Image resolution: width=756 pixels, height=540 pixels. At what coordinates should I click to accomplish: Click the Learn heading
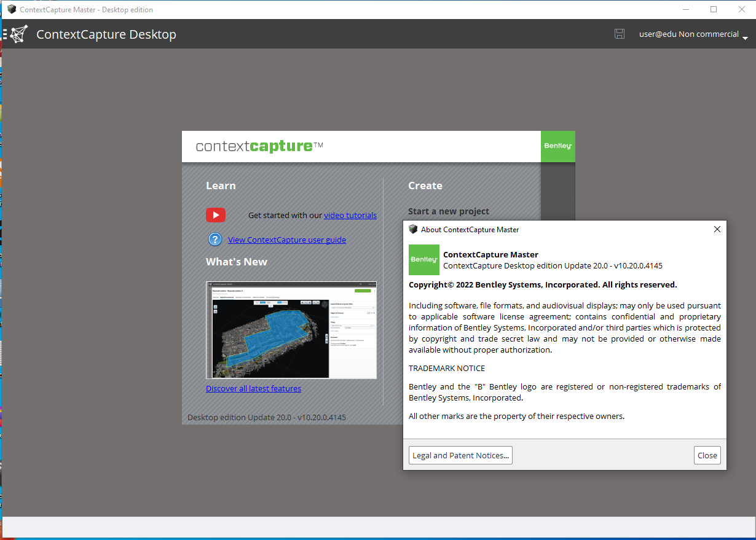(x=221, y=186)
